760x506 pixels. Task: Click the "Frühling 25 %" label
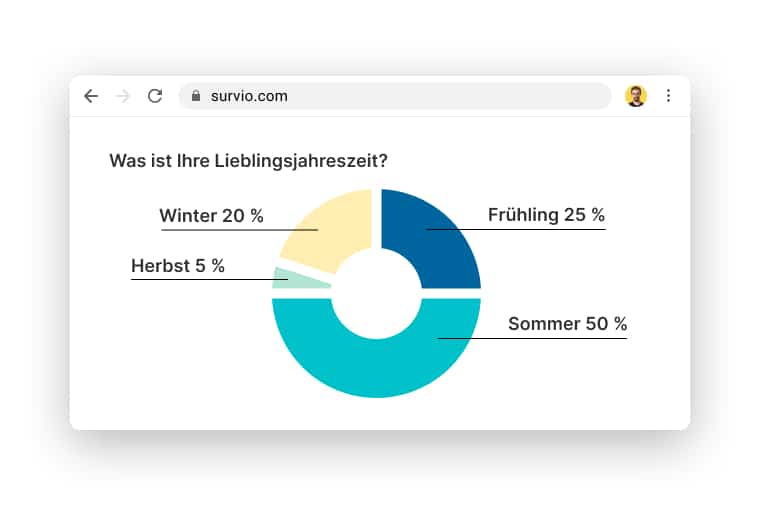(546, 215)
